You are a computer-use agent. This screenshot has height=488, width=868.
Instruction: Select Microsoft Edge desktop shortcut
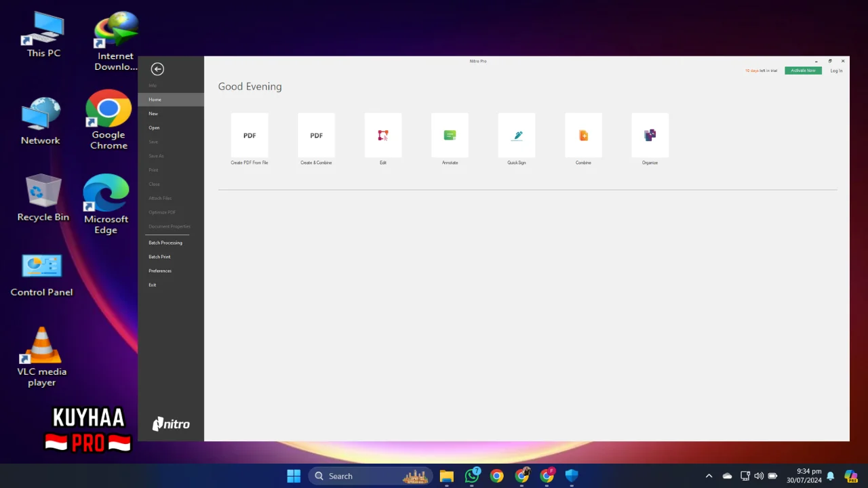(106, 205)
